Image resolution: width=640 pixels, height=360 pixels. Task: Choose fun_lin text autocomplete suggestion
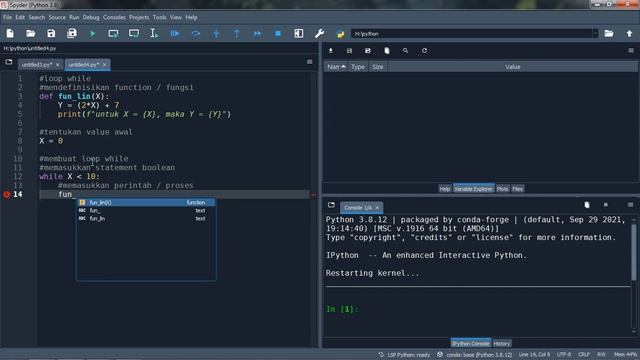coord(146,219)
